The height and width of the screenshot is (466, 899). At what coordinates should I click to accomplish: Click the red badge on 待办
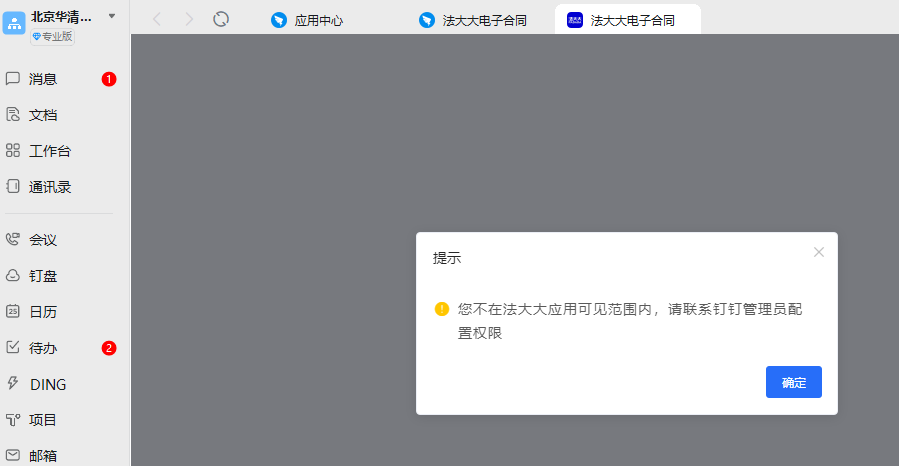pyautogui.click(x=109, y=348)
